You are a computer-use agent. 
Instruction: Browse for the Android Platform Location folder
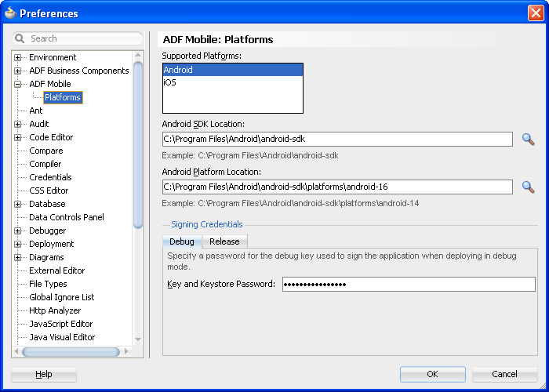(528, 187)
